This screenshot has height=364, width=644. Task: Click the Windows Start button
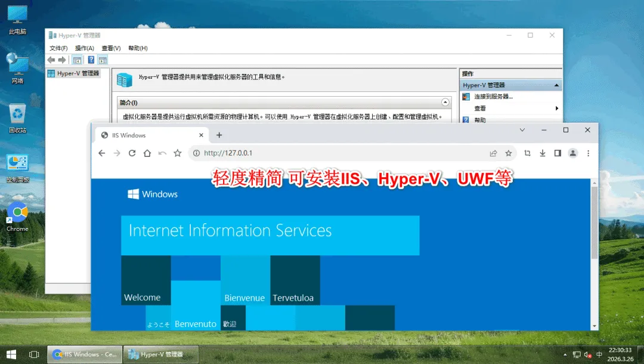[x=11, y=354]
